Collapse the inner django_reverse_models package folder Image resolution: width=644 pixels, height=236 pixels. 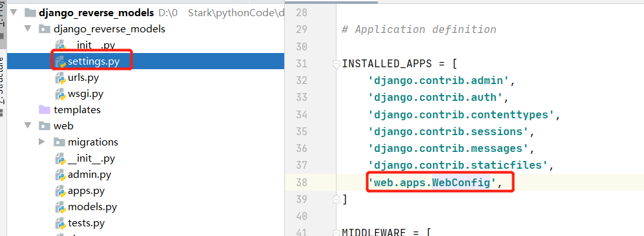coord(28,29)
